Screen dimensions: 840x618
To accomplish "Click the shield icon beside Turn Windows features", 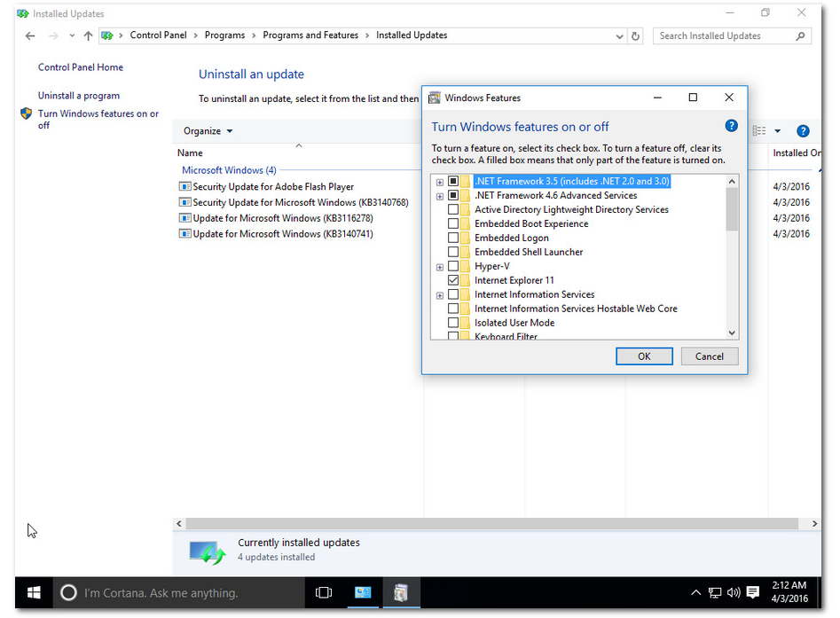I will pyautogui.click(x=27, y=113).
